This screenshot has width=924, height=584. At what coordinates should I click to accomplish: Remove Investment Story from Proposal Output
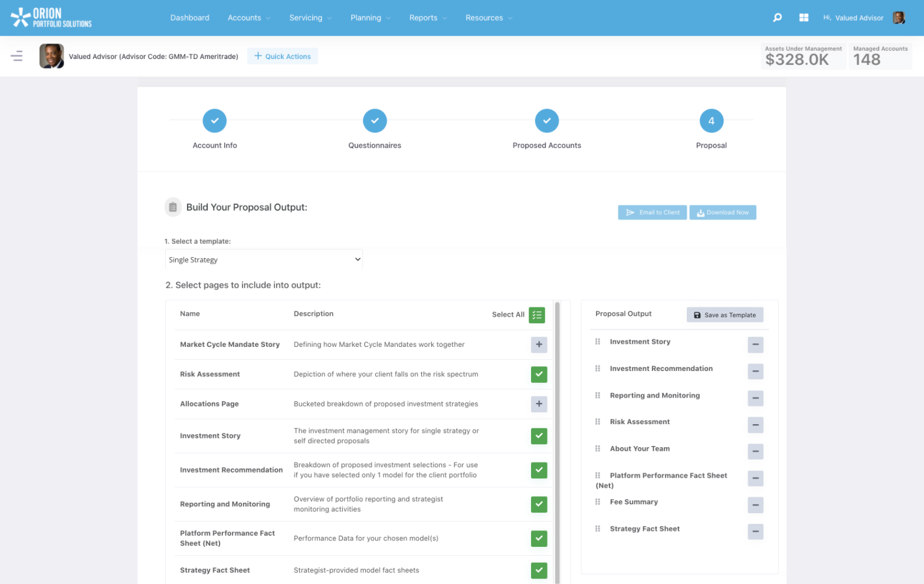pyautogui.click(x=755, y=345)
